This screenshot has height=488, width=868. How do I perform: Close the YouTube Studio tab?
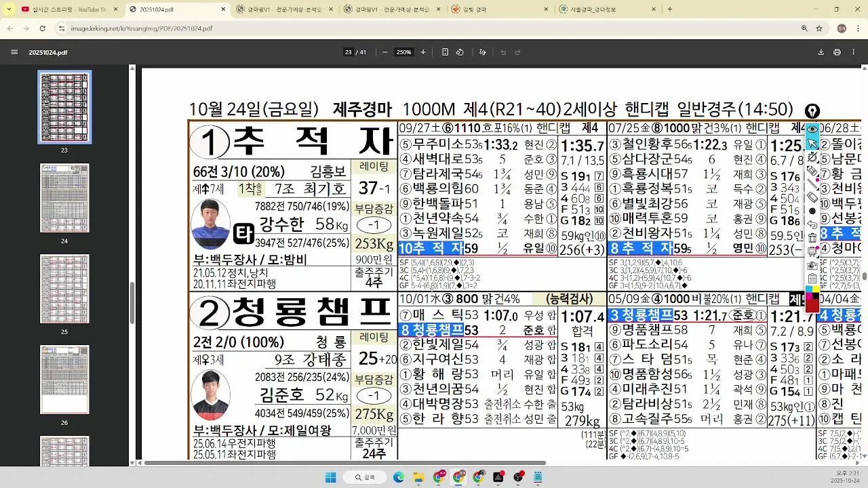[x=116, y=9]
